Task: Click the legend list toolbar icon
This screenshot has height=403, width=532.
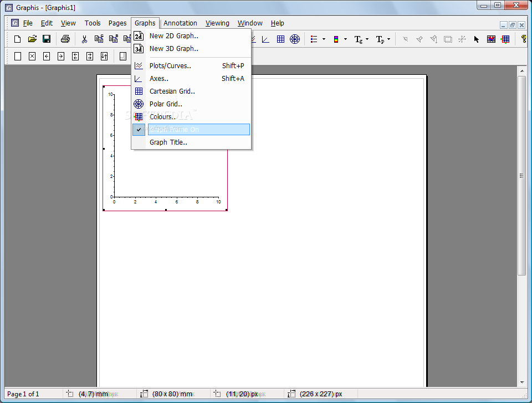Action: pos(314,39)
